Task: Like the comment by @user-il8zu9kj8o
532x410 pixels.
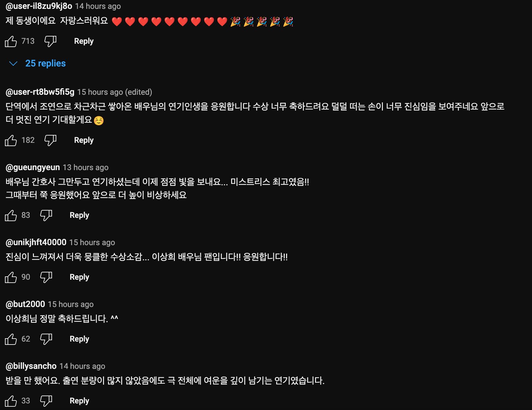Action: [x=11, y=41]
